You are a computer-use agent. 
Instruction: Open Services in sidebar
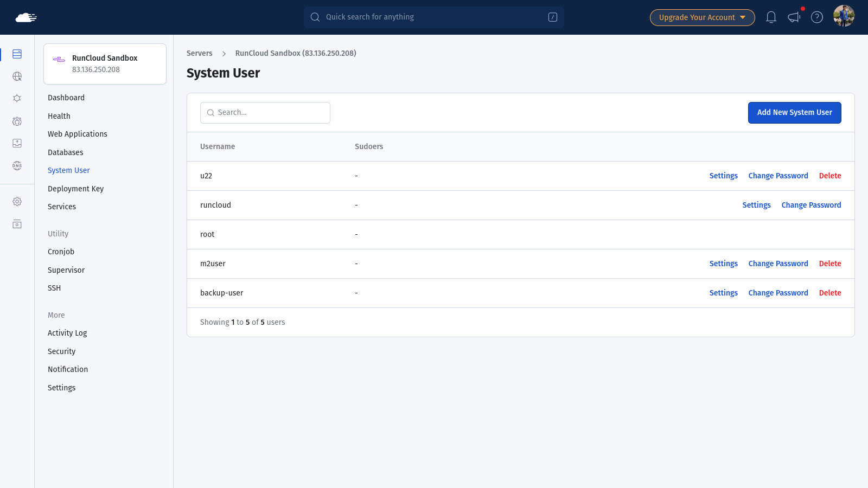[62, 207]
